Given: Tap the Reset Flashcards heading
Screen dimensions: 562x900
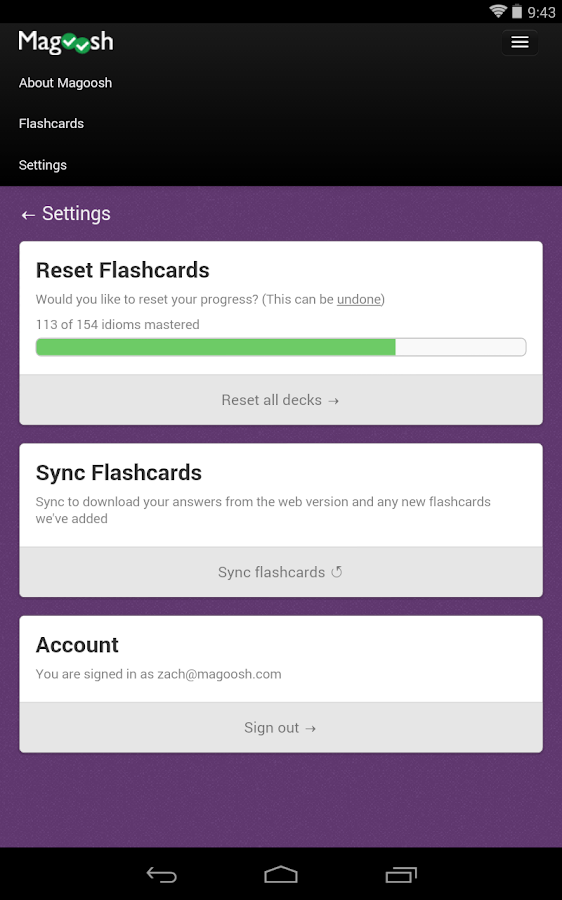Looking at the screenshot, I should pyautogui.click(x=122, y=270).
